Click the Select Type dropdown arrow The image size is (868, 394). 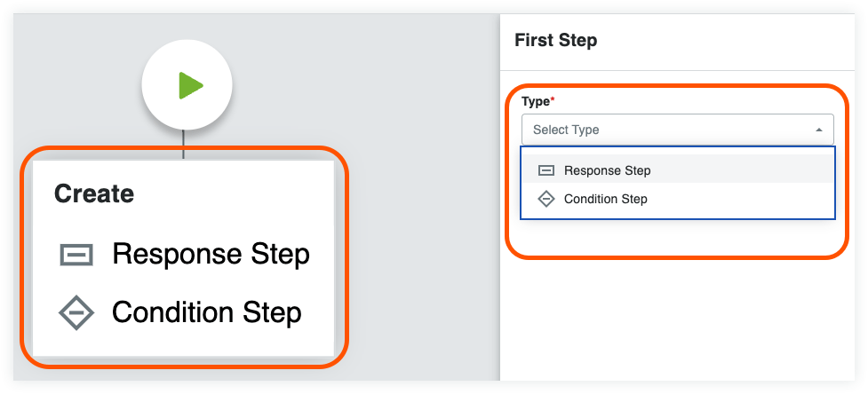click(x=818, y=130)
